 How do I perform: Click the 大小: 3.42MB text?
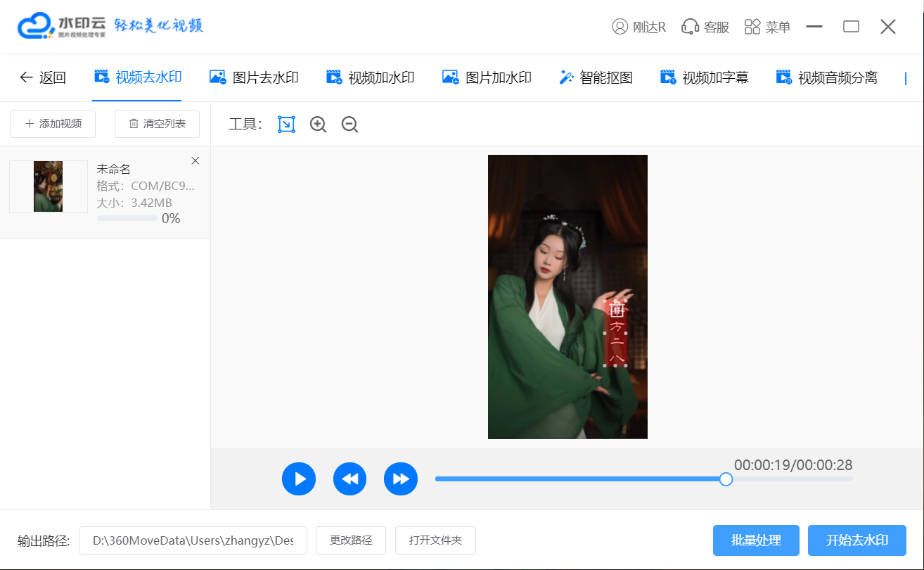pos(134,203)
